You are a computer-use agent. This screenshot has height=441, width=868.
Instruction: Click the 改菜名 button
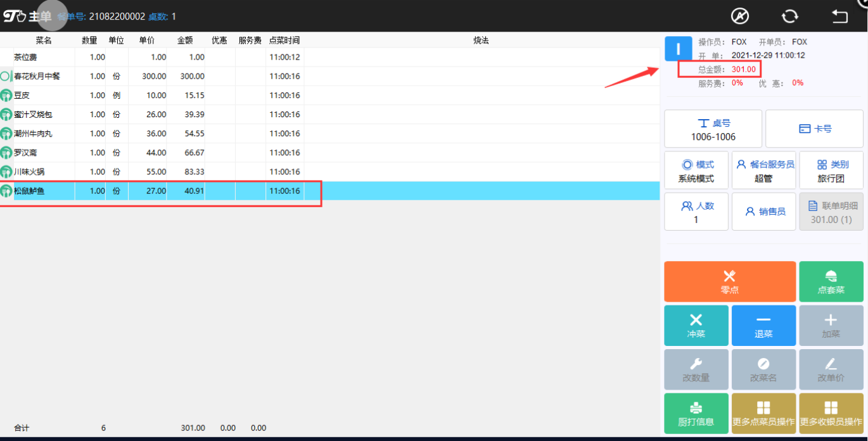pyautogui.click(x=763, y=369)
